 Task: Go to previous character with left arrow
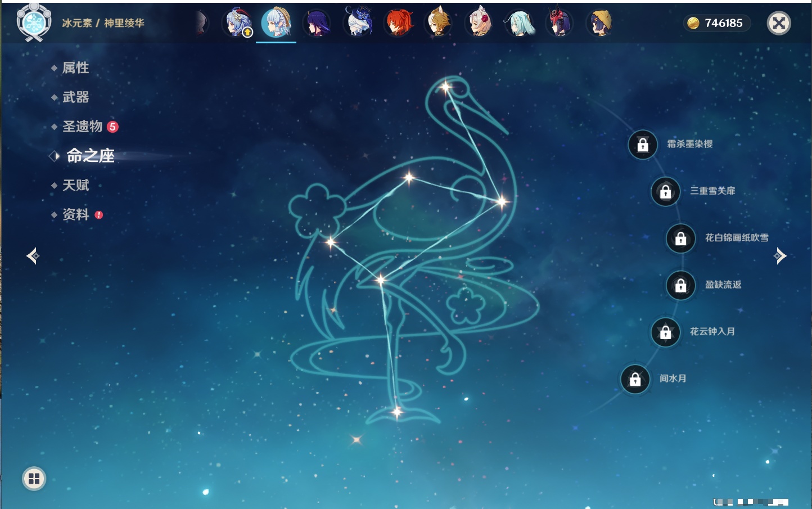(33, 256)
